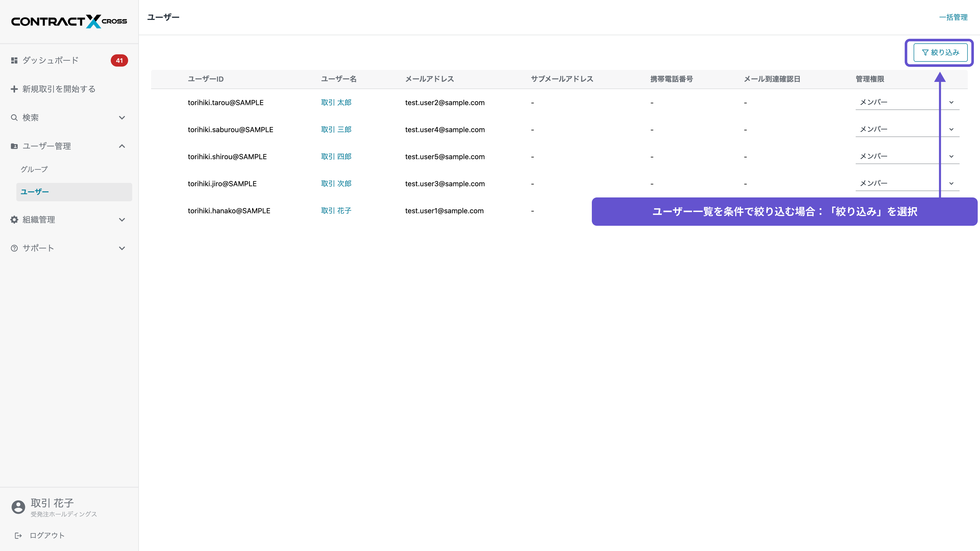Image resolution: width=980 pixels, height=551 pixels.
Task: Expand the 検索 sidebar section
Action: pos(122,118)
